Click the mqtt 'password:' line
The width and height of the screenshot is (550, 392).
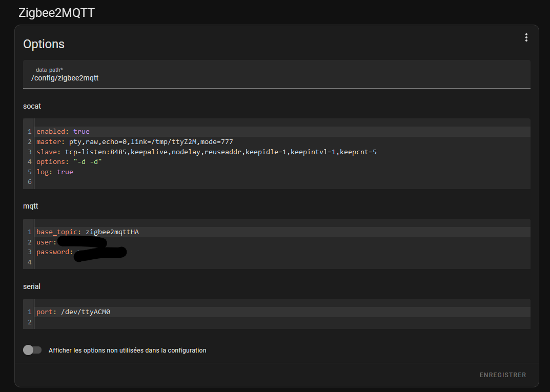tap(54, 252)
